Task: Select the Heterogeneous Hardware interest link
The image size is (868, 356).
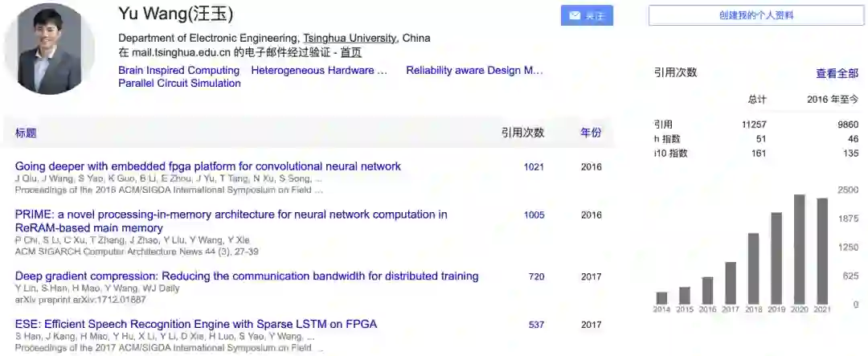Action: point(319,70)
